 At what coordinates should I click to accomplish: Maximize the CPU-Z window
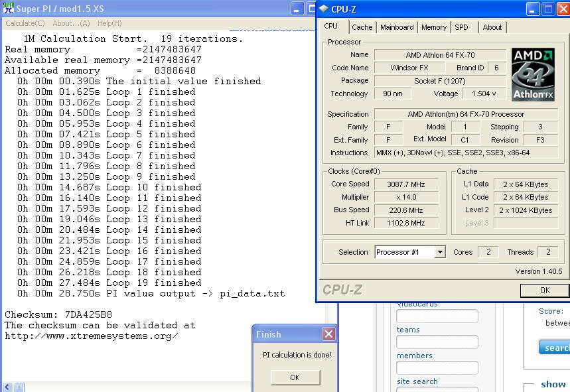[x=548, y=9]
